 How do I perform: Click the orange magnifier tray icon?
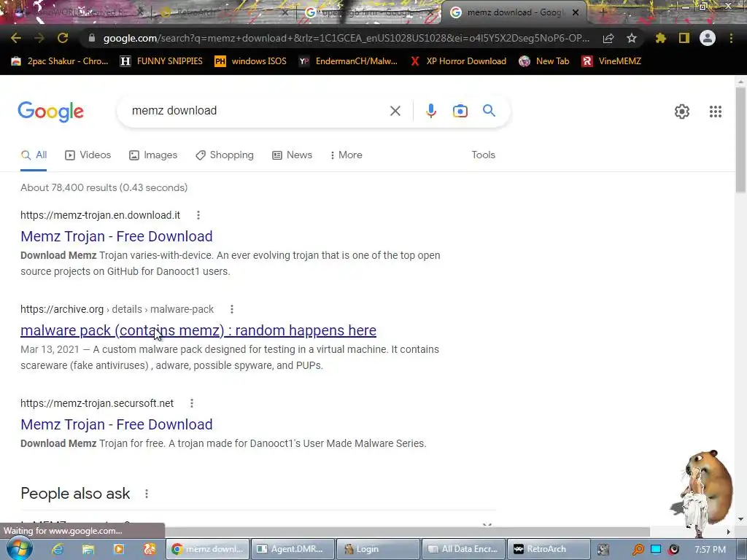638,549
